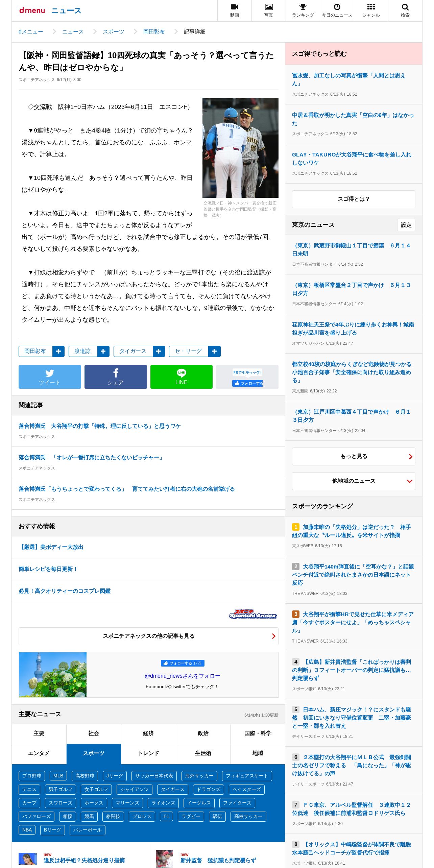Open the dメニュー breadcrumb link
This screenshot has width=434, height=868.
coord(31,31)
